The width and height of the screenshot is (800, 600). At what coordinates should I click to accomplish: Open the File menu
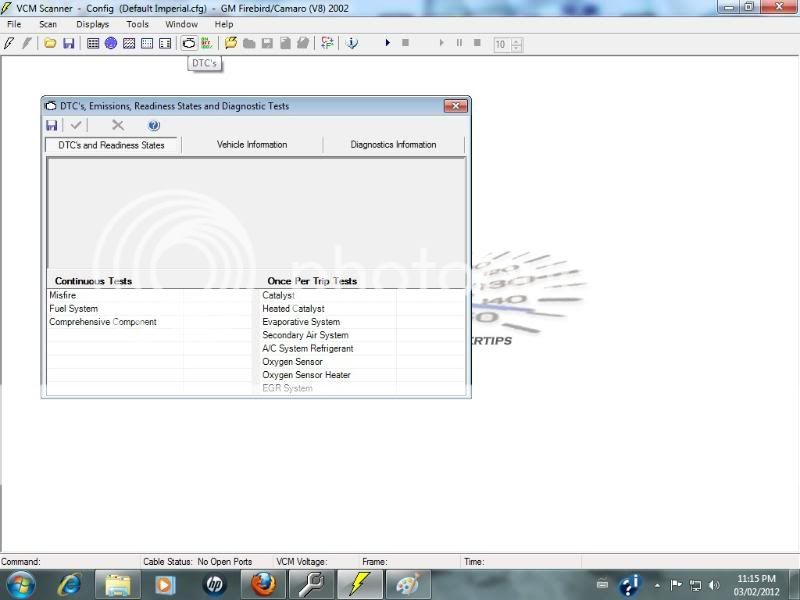coord(14,24)
